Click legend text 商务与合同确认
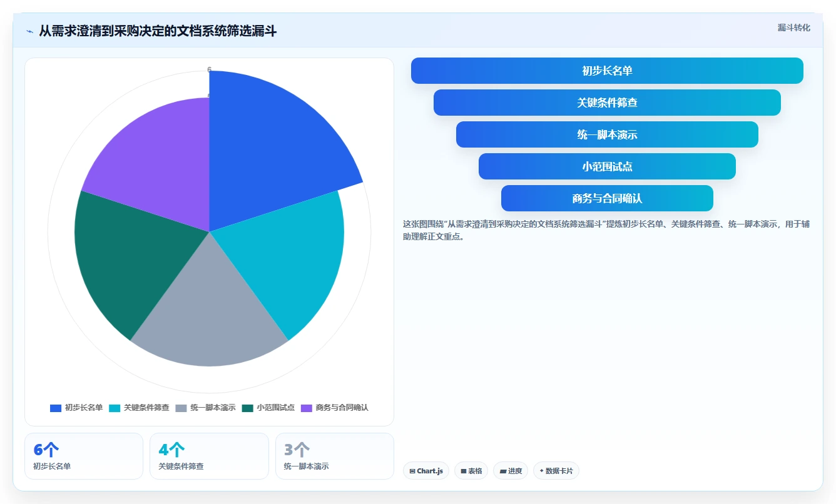 click(342, 408)
